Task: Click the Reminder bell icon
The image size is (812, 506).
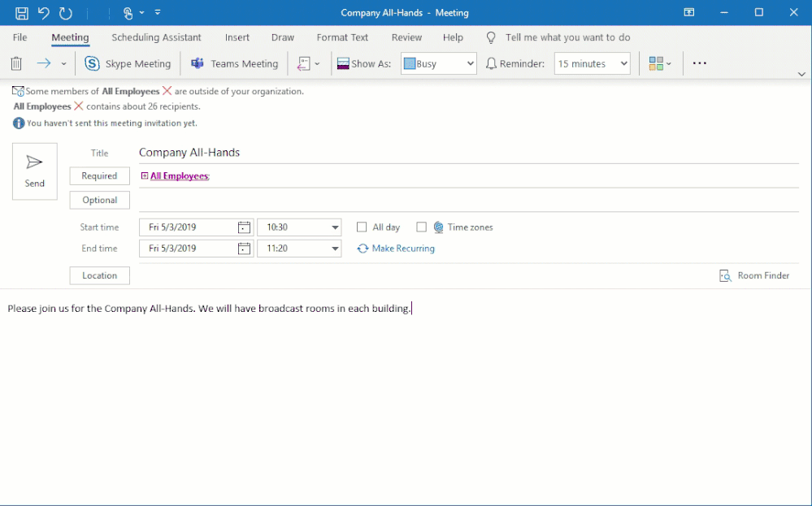Action: (491, 63)
